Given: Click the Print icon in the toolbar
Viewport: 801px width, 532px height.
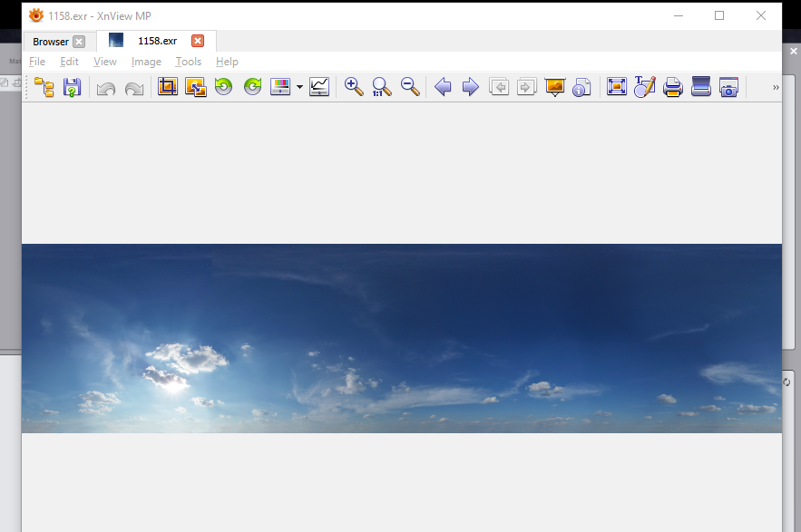Looking at the screenshot, I should point(673,87).
